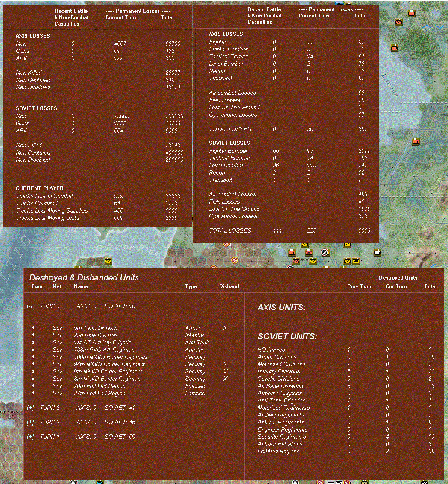Click Trucks Lost Moving Supplies row
This screenshot has height=484, width=448.
click(98, 211)
